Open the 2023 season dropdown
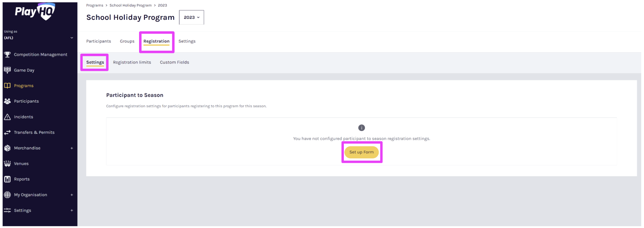The width and height of the screenshot is (644, 228). (191, 18)
